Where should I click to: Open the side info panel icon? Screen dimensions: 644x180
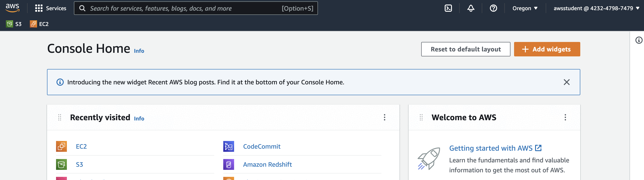coord(639,40)
